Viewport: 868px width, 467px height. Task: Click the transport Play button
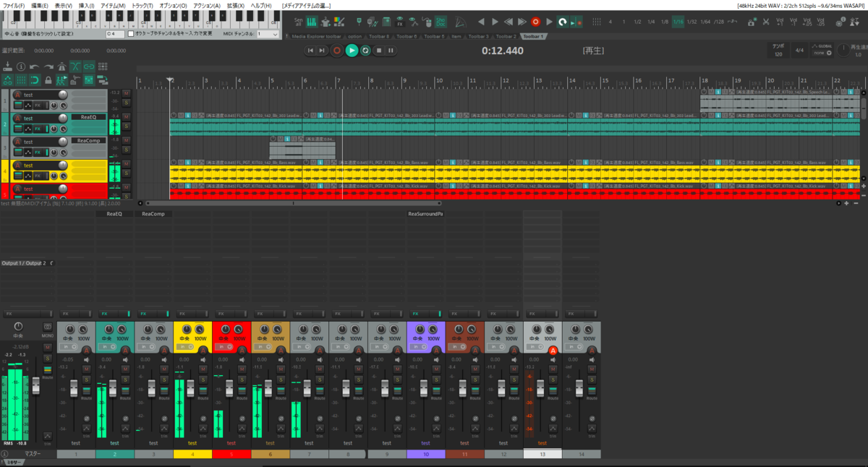(352, 50)
